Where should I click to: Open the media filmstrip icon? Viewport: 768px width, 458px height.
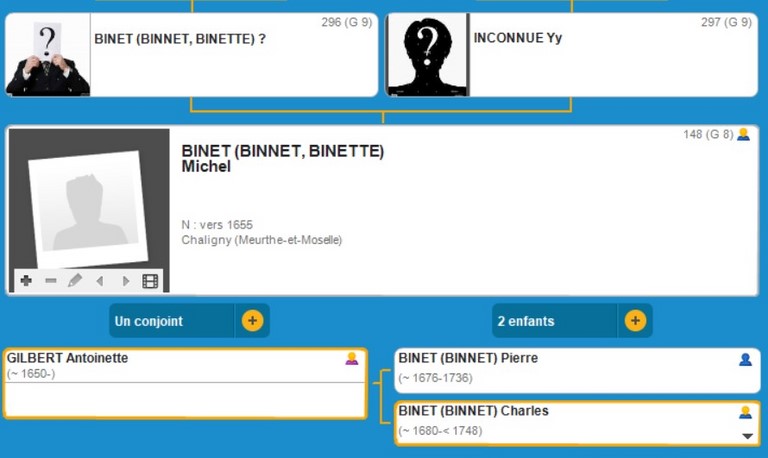(x=150, y=281)
